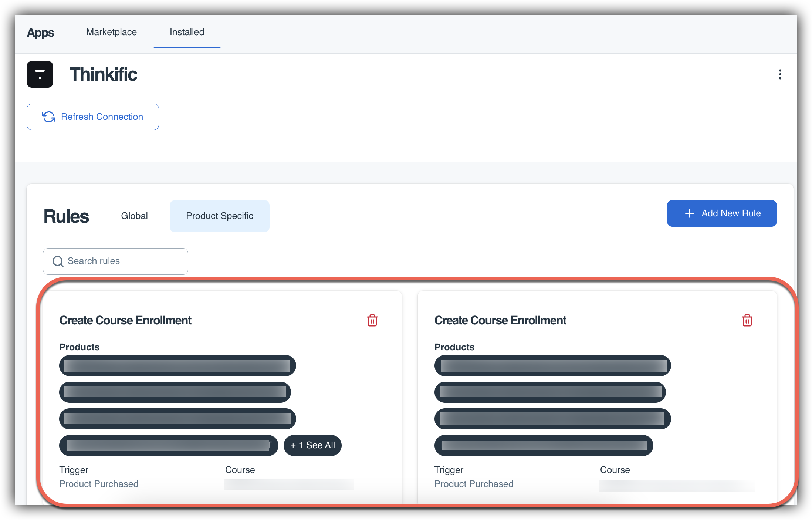Image resolution: width=812 pixels, height=520 pixels.
Task: Open the right Create Course Enrollment rule title
Action: click(500, 320)
